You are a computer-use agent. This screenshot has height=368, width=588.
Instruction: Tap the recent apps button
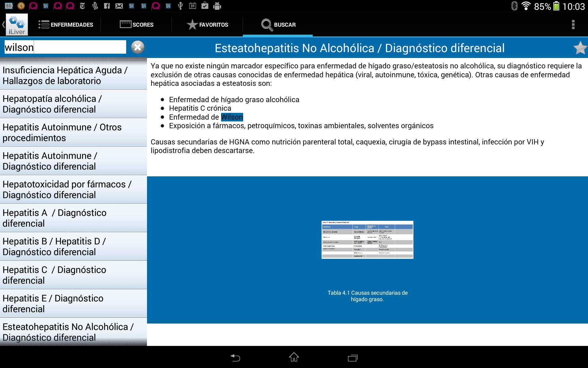(353, 358)
